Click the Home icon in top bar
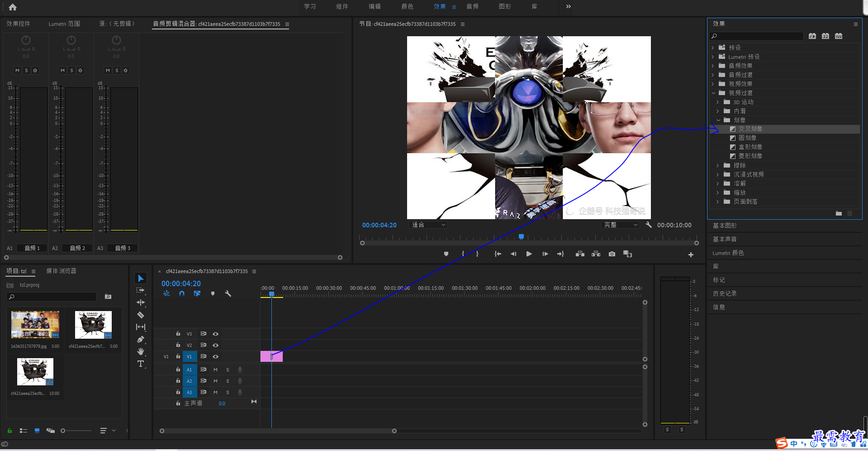Image resolution: width=868 pixels, height=451 pixels. pos(13,7)
